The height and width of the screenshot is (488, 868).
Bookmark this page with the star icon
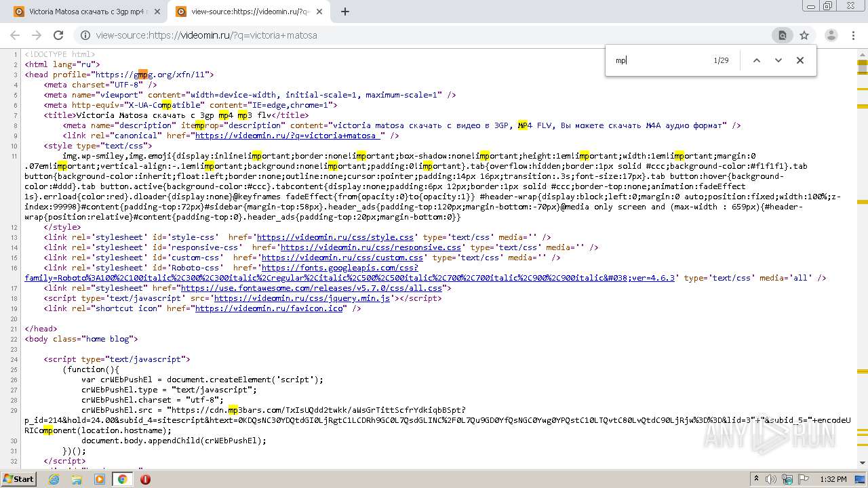click(x=804, y=35)
